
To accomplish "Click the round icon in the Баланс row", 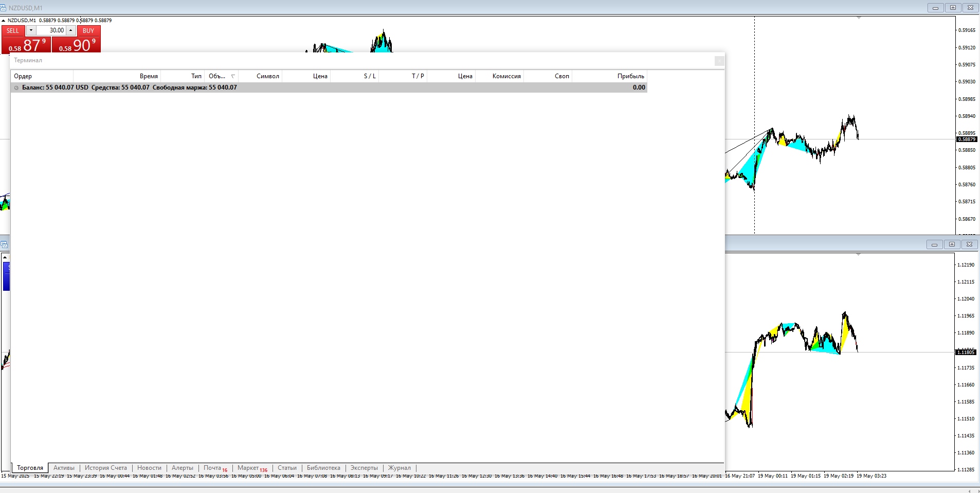I will pos(16,88).
